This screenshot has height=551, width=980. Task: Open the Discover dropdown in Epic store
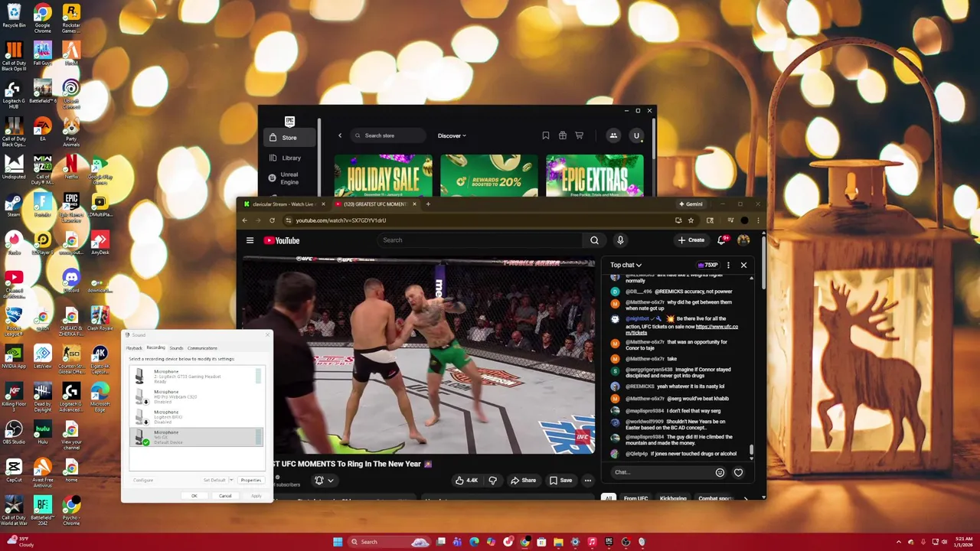tap(452, 135)
